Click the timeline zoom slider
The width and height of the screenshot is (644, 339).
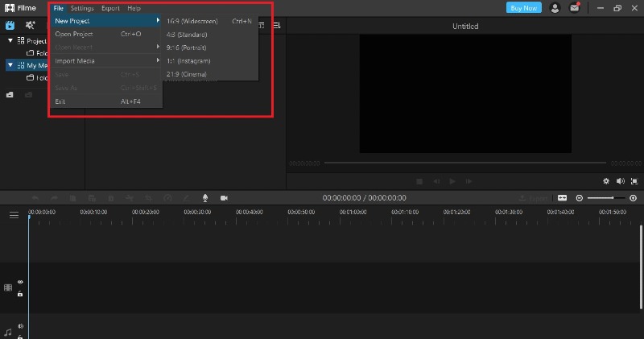[x=606, y=198]
